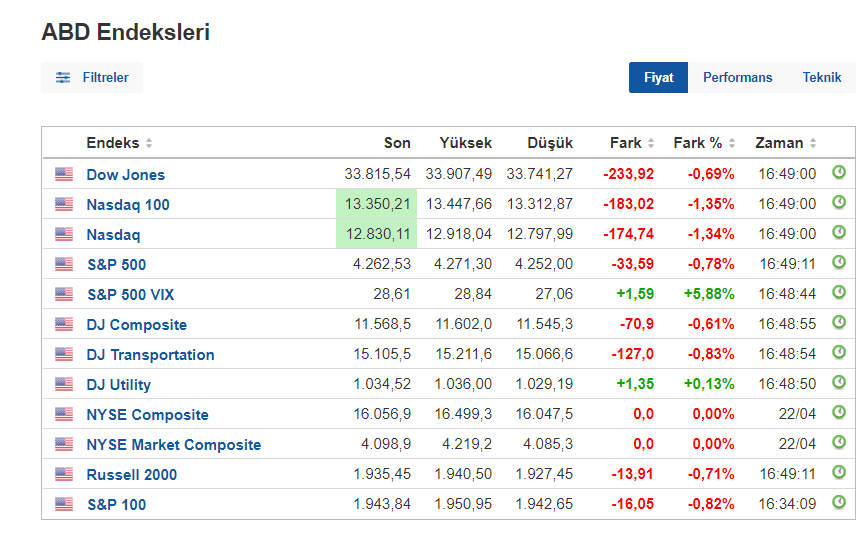Image resolution: width=867 pixels, height=533 pixels.
Task: Switch to the Performans tab
Action: 737,77
